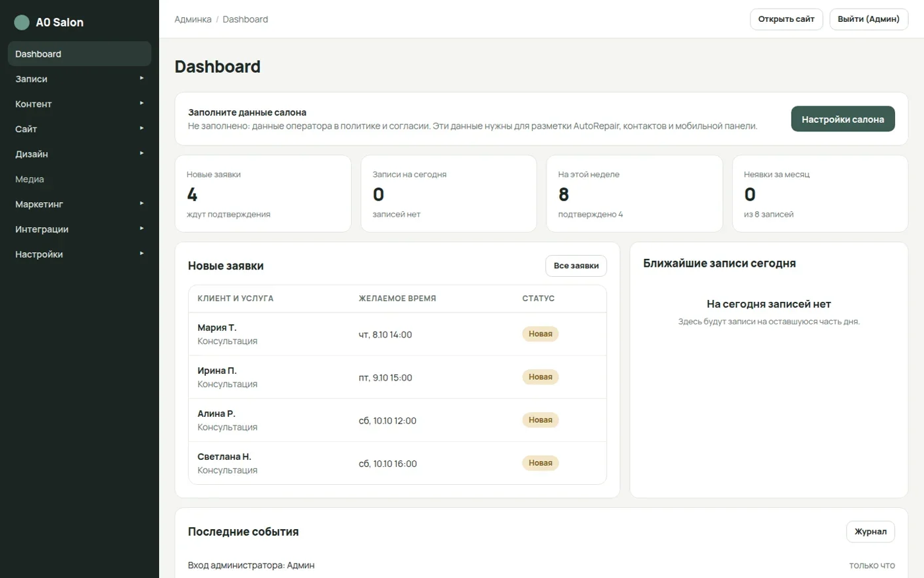This screenshot has height=578, width=924.
Task: Expand the Дизайн sidebar section arrow
Action: tap(142, 154)
